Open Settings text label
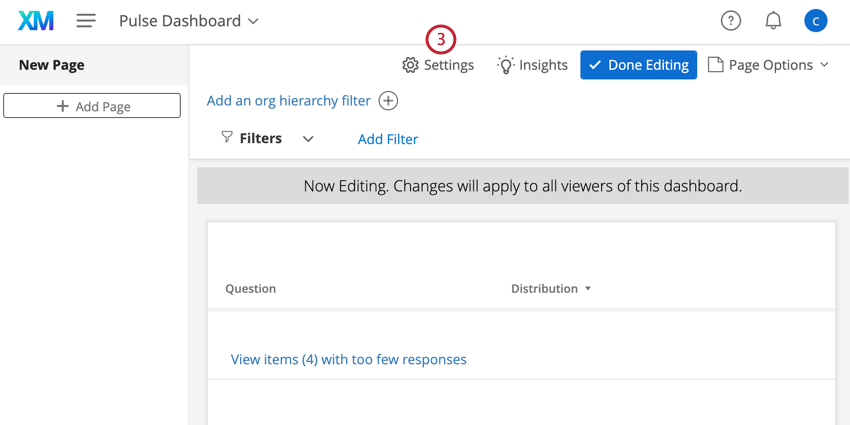 [449, 65]
